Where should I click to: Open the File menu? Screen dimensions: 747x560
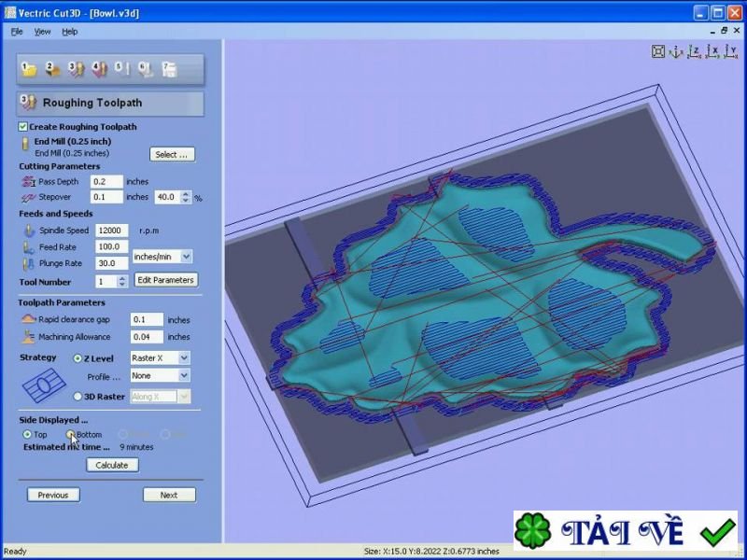[15, 31]
